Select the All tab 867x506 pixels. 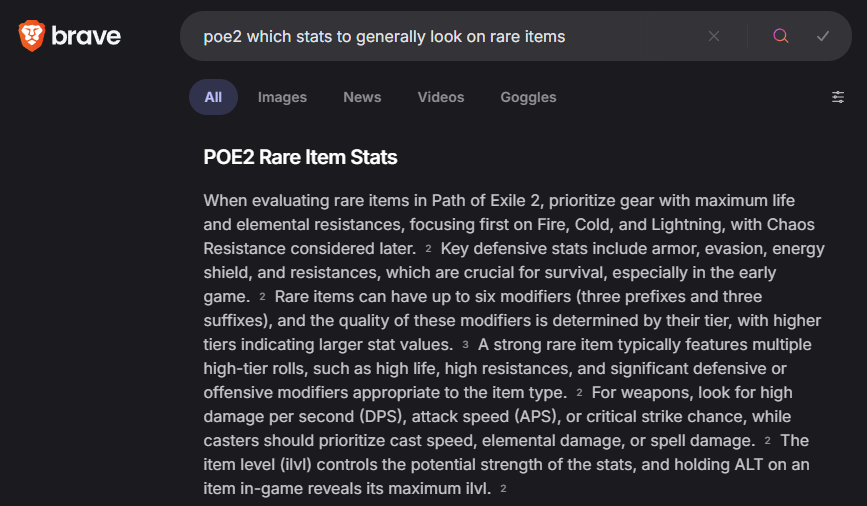213,97
